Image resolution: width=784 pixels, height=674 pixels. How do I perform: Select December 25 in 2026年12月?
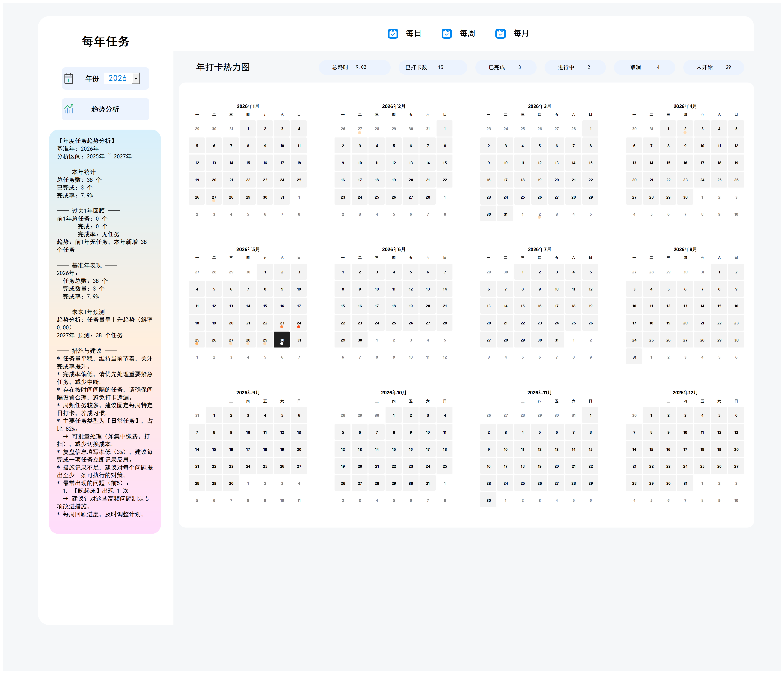click(702, 466)
